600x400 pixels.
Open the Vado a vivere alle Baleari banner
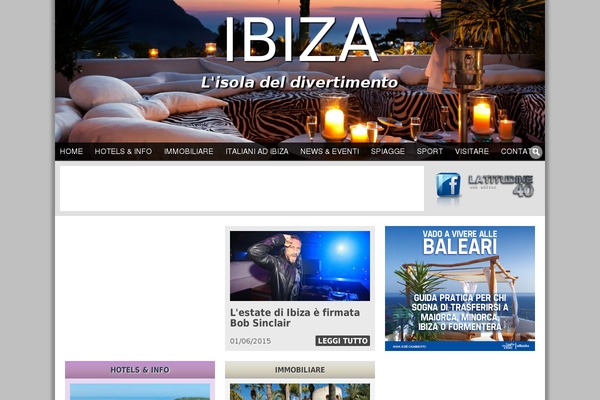pos(460,288)
